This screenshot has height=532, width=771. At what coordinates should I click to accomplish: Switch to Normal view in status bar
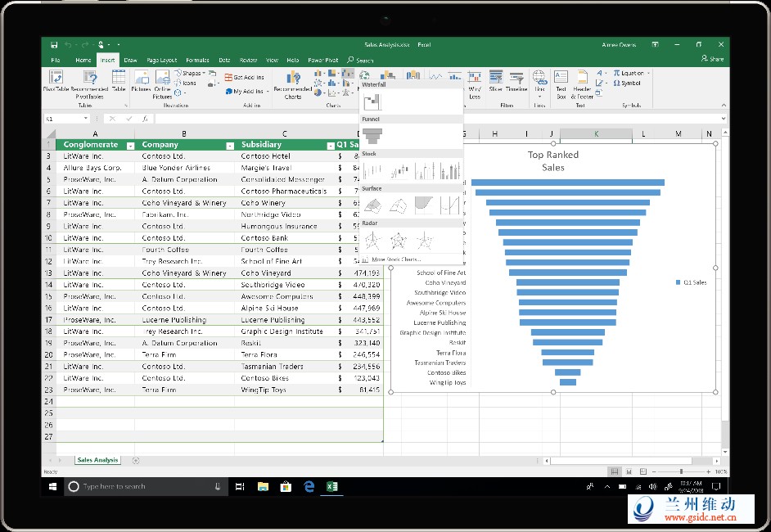[x=615, y=471]
